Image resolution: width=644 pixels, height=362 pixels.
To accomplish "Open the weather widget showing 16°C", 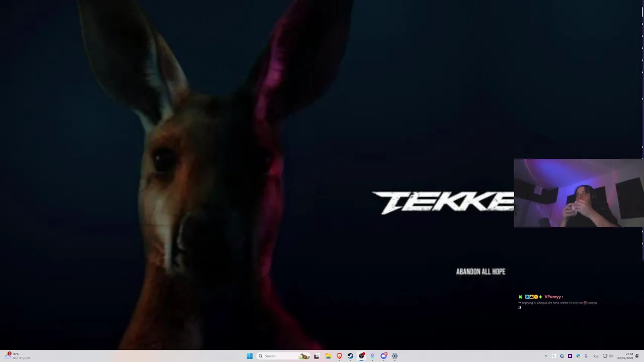I will (x=17, y=356).
